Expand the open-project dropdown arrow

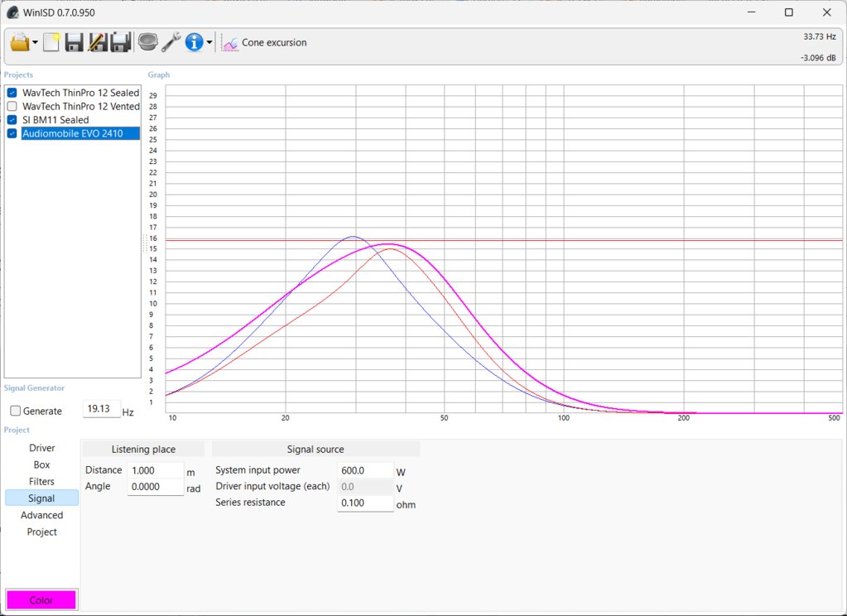[x=35, y=42]
